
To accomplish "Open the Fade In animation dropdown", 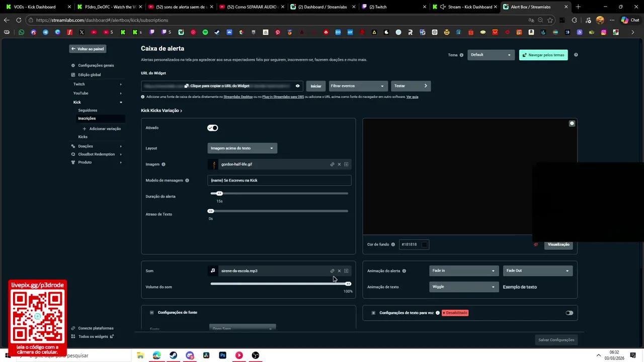I will [x=463, y=270].
